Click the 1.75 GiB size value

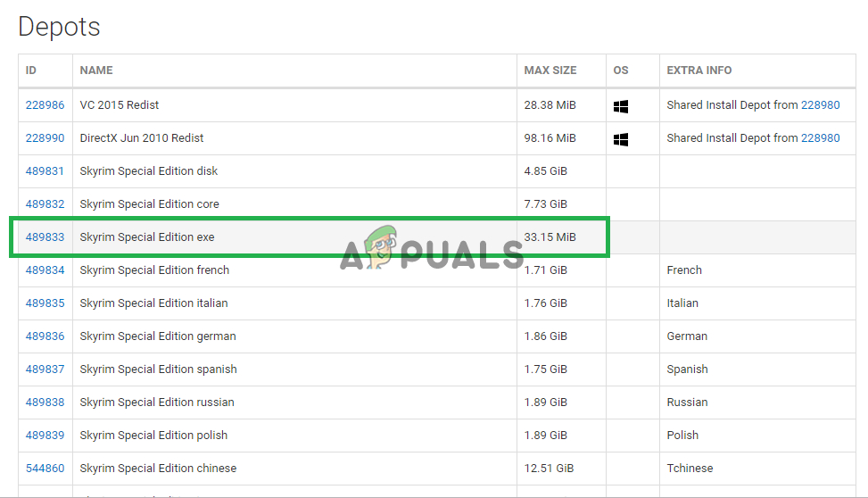coord(546,369)
